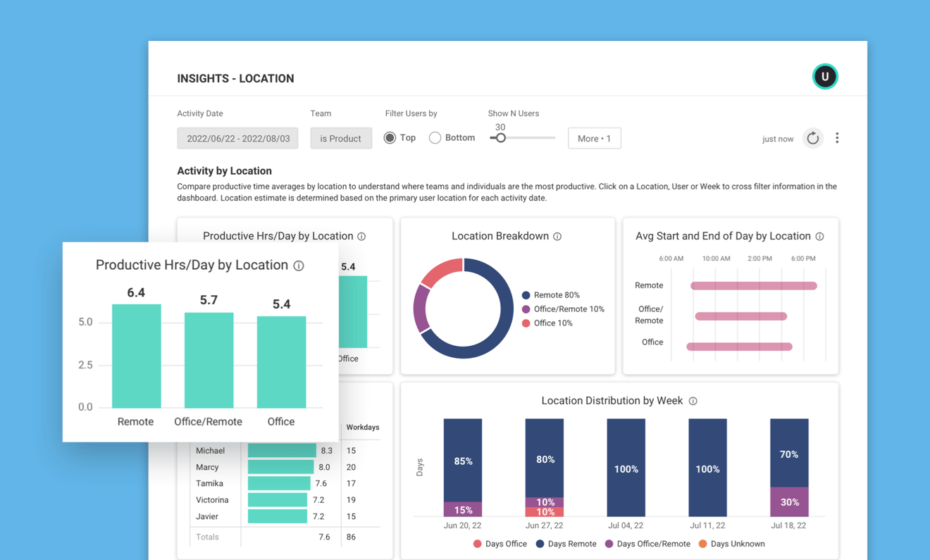
Task: Click the 100% bar for Jul 04, 22
Action: (626, 468)
